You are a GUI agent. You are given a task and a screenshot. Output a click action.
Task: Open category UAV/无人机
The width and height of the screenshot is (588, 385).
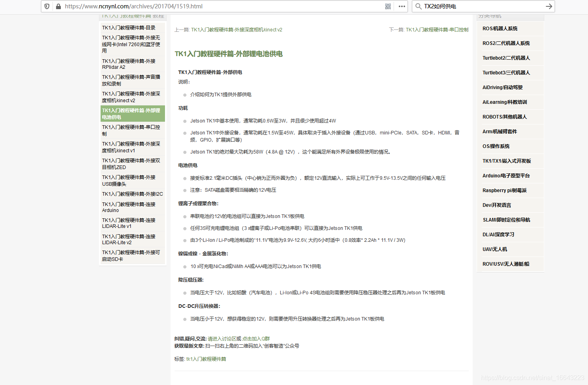tap(495, 249)
